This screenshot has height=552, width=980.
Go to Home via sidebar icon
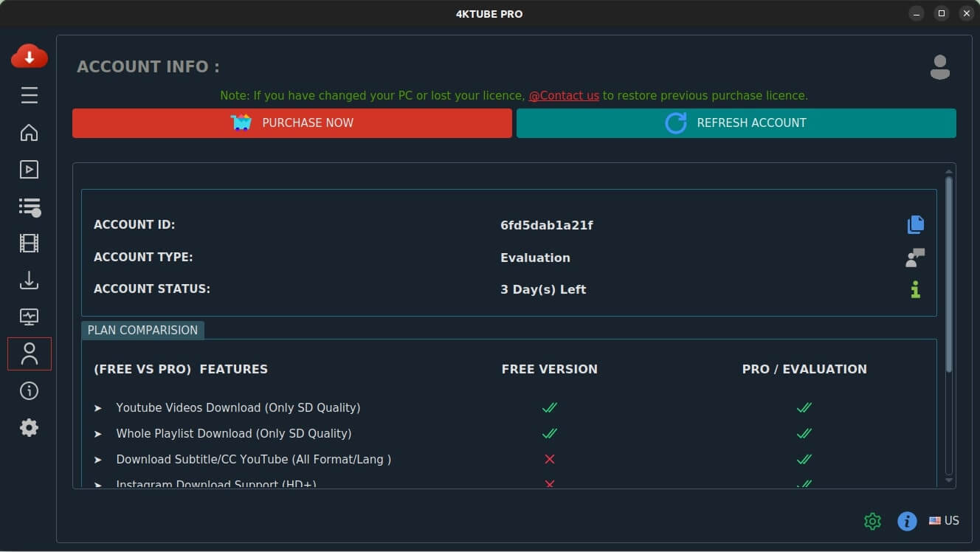tap(30, 133)
